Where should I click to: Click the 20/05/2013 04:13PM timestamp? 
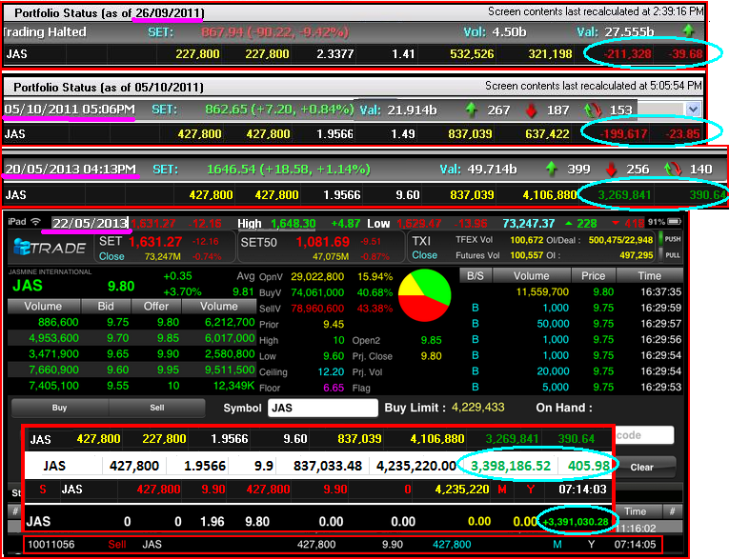tap(71, 169)
